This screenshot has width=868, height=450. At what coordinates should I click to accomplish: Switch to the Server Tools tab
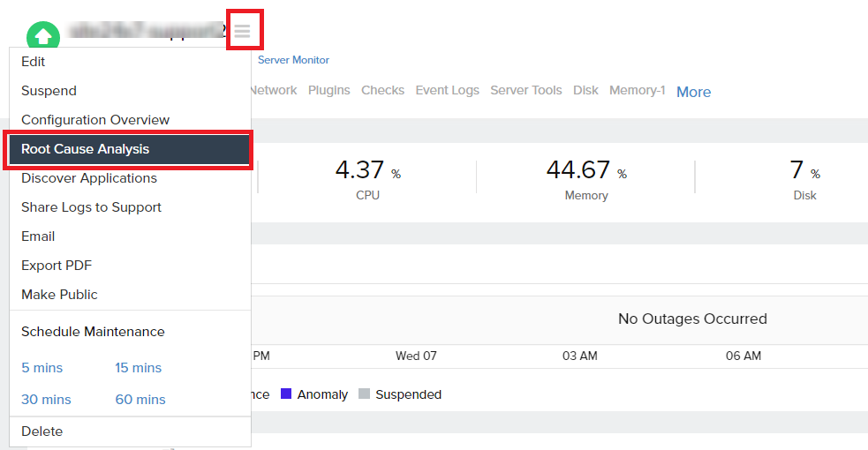[526, 90]
